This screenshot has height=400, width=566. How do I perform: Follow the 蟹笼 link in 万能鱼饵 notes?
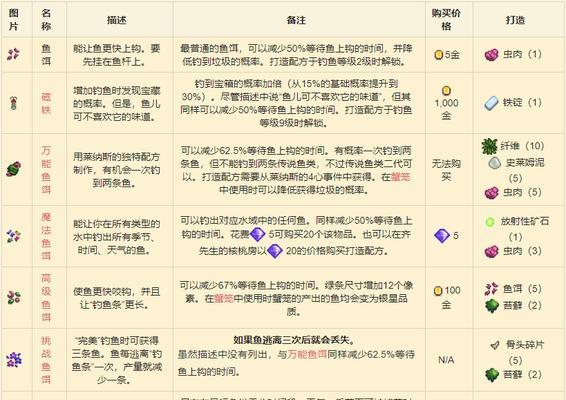[401, 177]
